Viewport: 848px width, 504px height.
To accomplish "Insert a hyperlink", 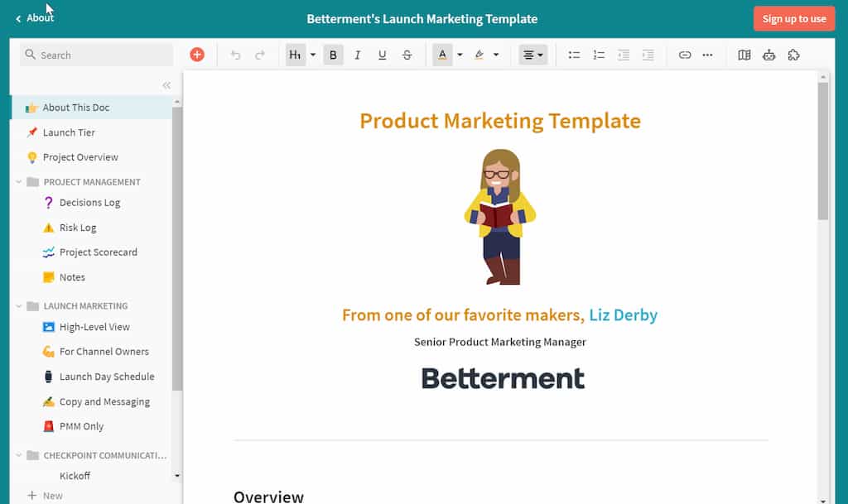I will coord(685,55).
